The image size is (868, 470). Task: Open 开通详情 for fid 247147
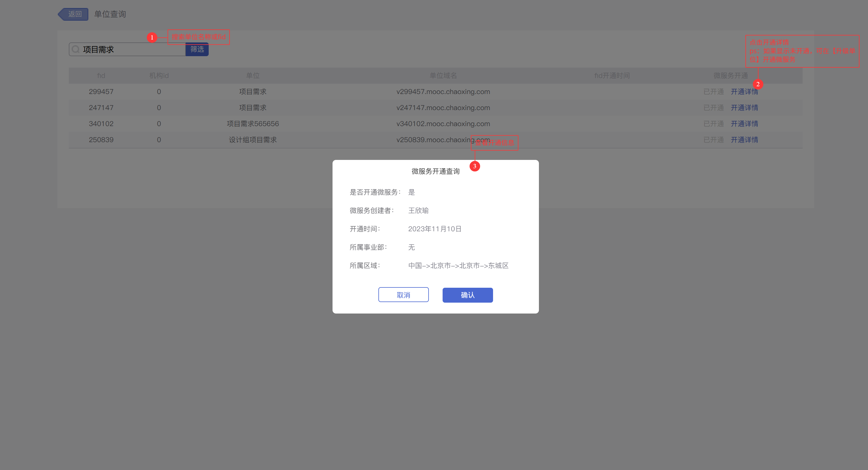tap(744, 108)
